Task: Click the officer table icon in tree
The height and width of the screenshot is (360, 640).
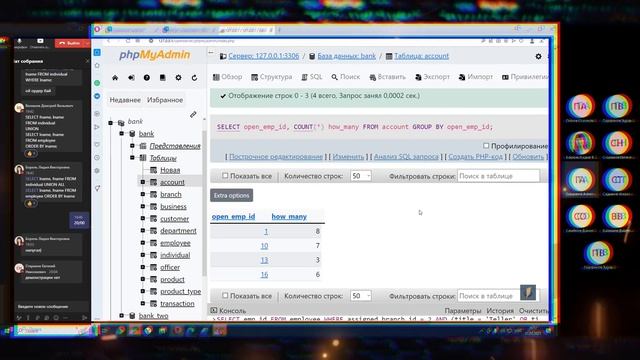Action: (153, 267)
